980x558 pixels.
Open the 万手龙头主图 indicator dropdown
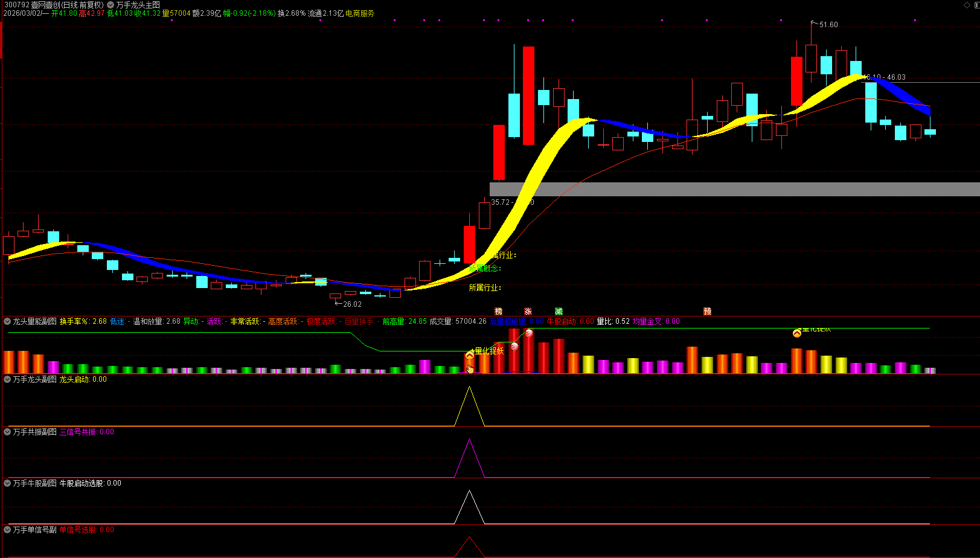[110, 5]
